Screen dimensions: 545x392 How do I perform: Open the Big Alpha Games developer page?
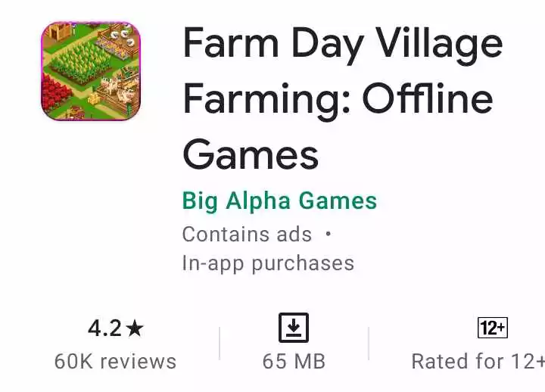pyautogui.click(x=279, y=201)
